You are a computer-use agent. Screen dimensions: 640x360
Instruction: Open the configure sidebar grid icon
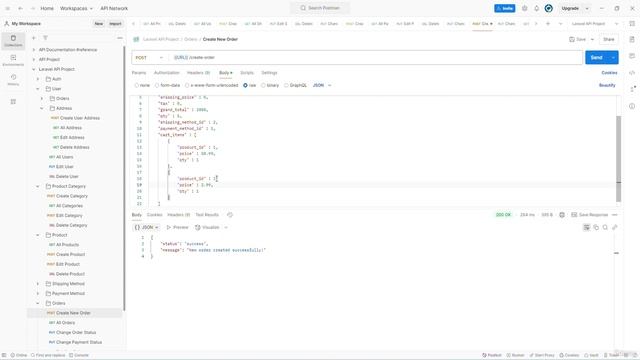point(13,102)
